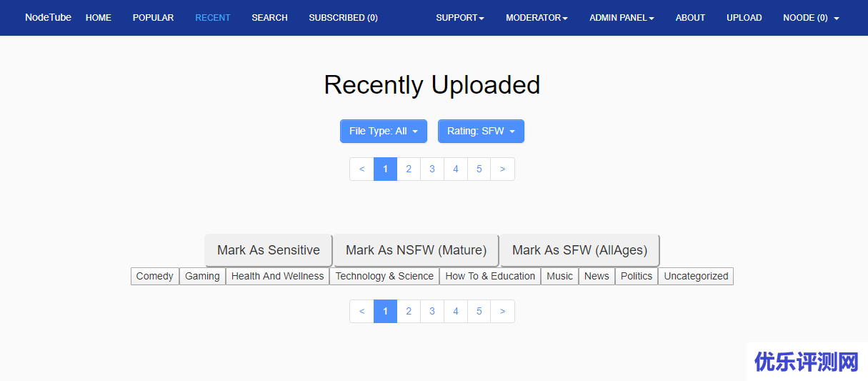This screenshot has height=381, width=868.
Task: Go to page 5 in bottom pagination
Action: [479, 312]
